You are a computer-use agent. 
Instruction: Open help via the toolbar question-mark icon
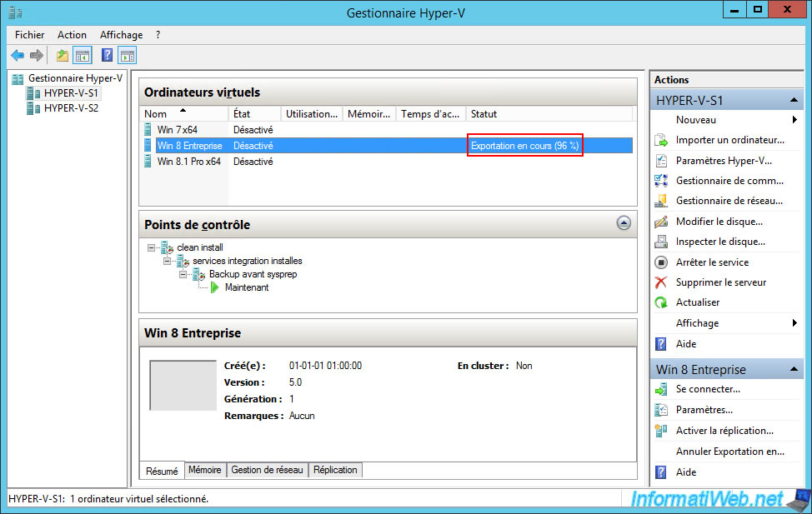(x=107, y=55)
